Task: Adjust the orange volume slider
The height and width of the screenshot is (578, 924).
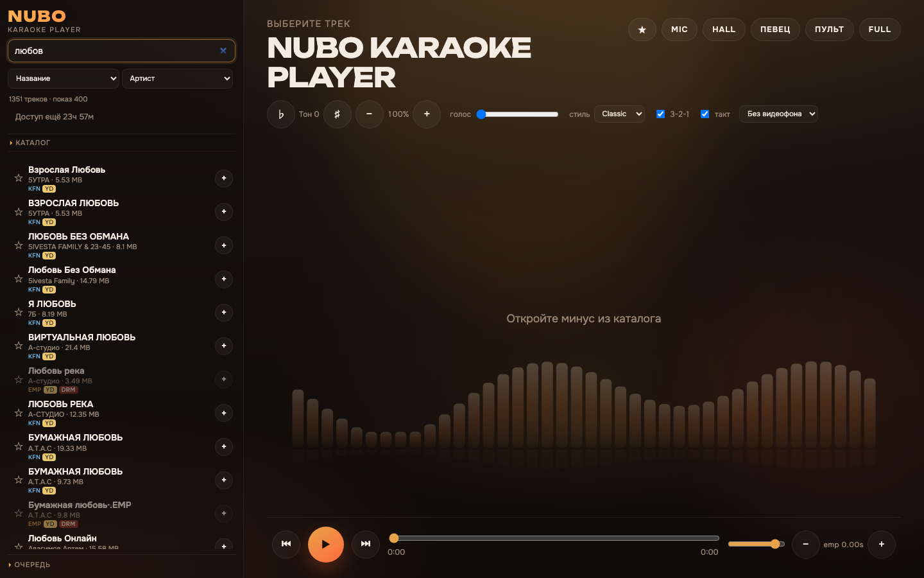Action: coord(756,544)
